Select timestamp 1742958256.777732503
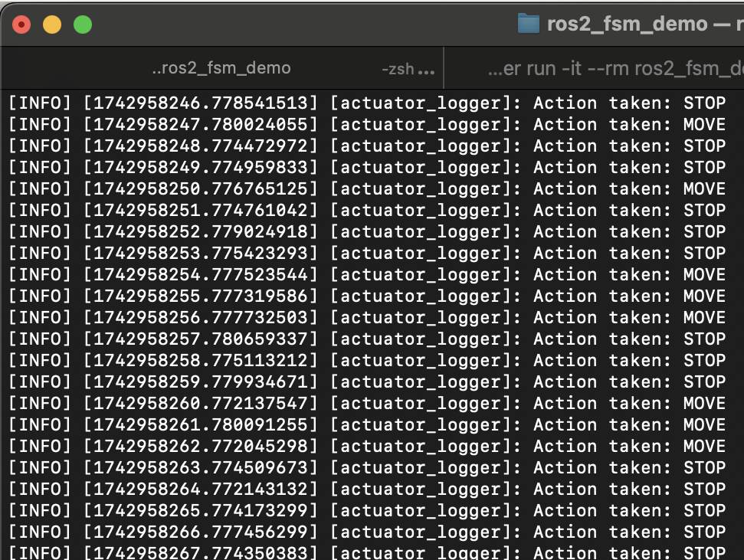This screenshot has width=744, height=560. coord(201,317)
